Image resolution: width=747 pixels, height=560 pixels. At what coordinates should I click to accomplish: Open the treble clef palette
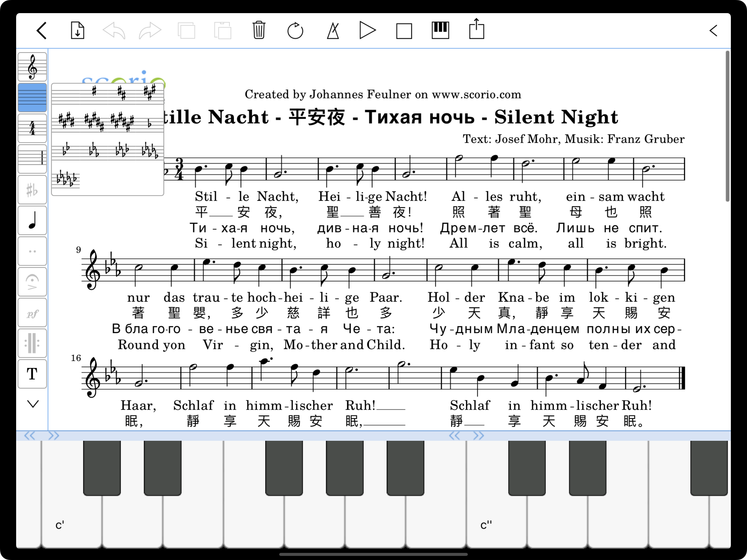point(32,67)
